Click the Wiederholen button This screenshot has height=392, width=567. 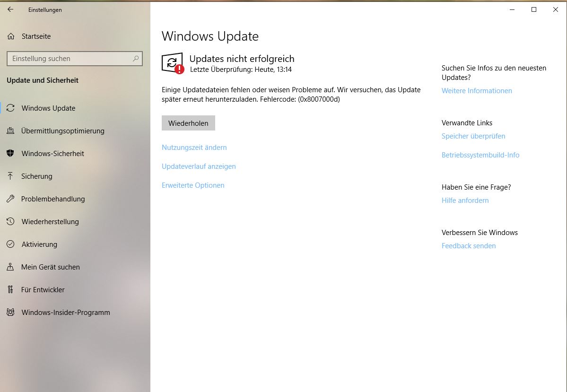pos(188,123)
